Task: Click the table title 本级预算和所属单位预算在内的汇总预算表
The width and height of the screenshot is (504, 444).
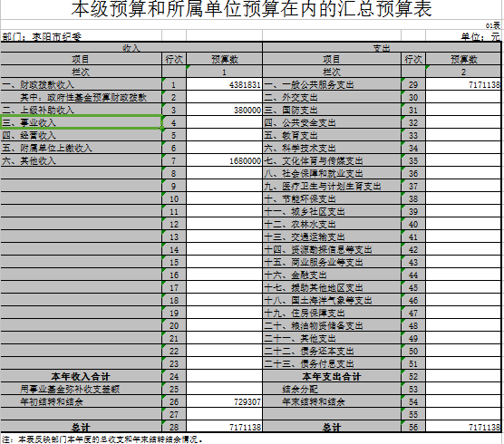Action: (x=251, y=9)
